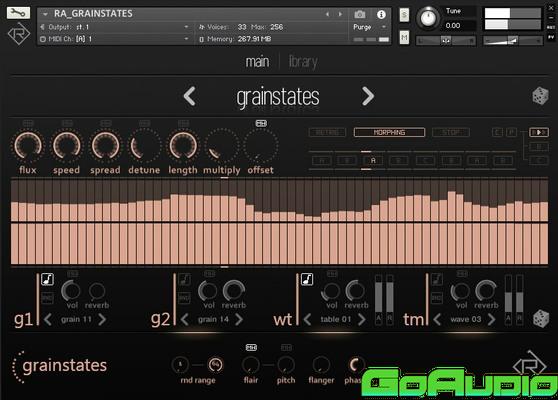This screenshot has width=558, height=400.
Task: Select previous grain for g1
Action: coord(48,320)
